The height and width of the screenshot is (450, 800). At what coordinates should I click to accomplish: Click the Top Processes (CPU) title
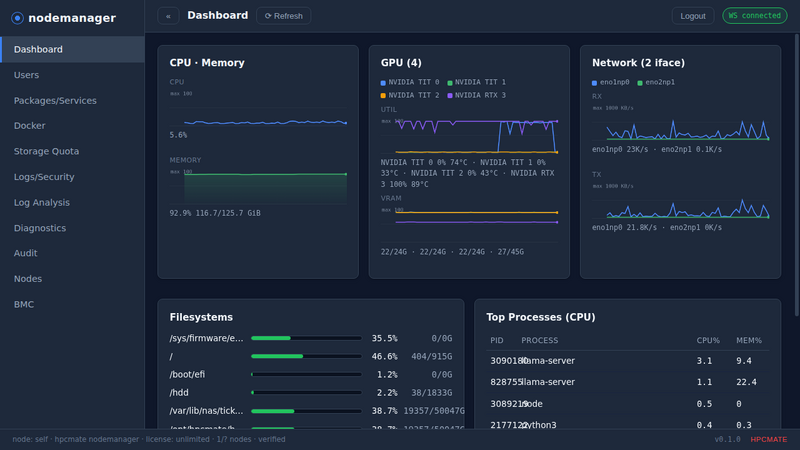541,317
